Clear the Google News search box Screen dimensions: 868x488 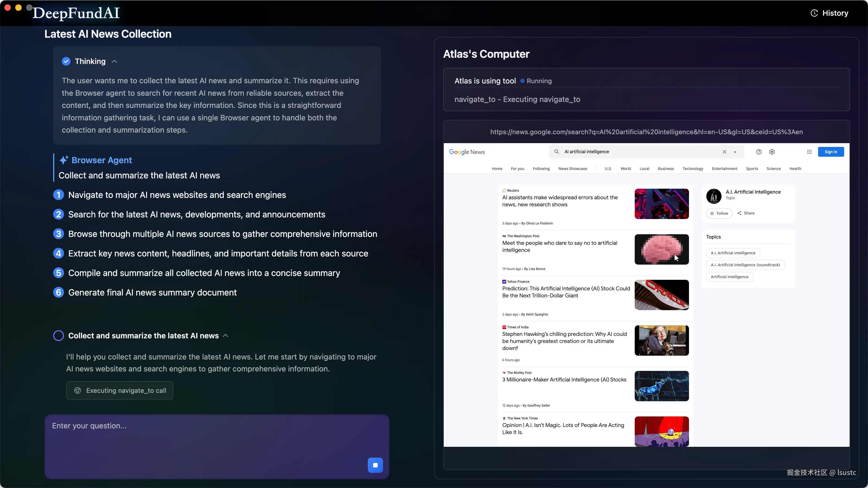point(724,152)
